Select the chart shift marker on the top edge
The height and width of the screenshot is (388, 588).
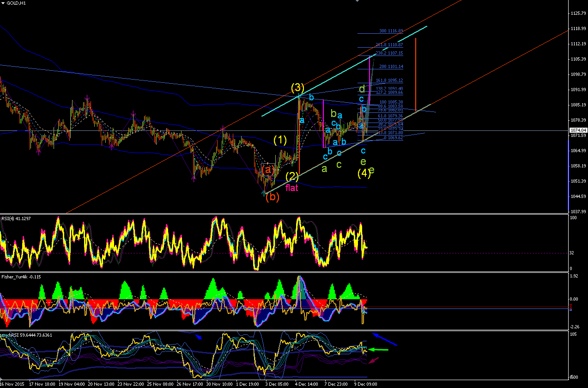point(357,1)
